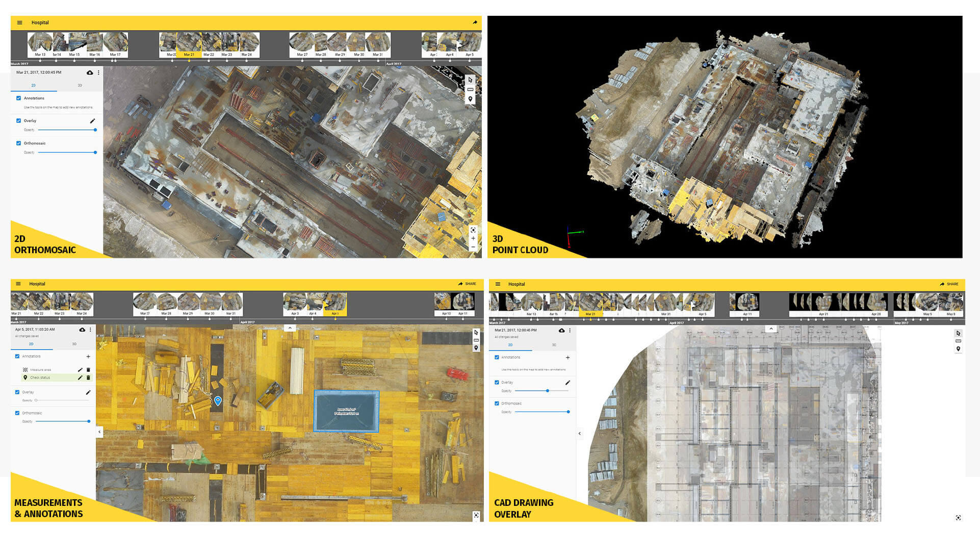Select 2D tab in CAD Drawing Overlay panel
This screenshot has height=539, width=980.
pyautogui.click(x=510, y=345)
